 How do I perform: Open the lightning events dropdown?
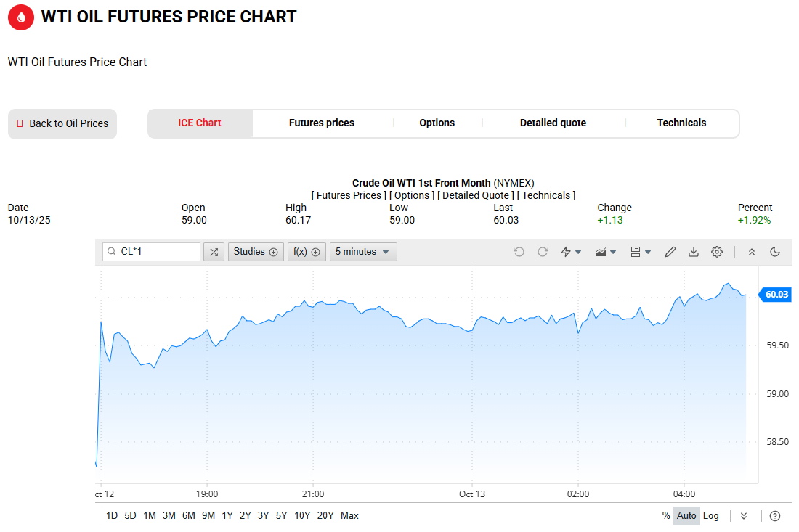571,252
